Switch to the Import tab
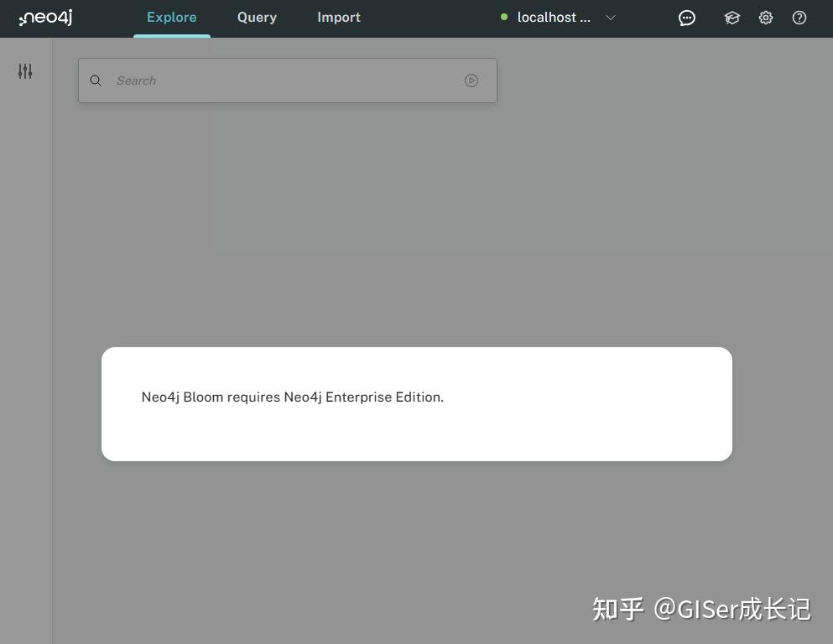This screenshot has height=644, width=833. click(338, 17)
